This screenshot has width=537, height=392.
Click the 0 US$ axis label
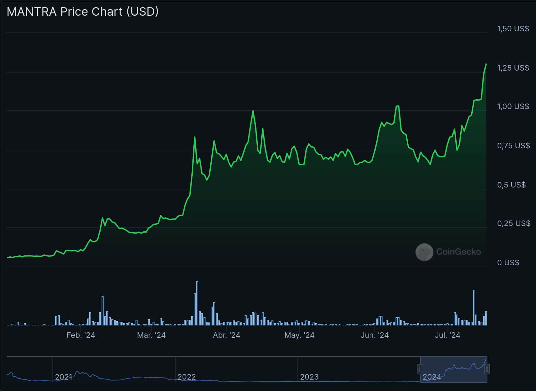508,263
